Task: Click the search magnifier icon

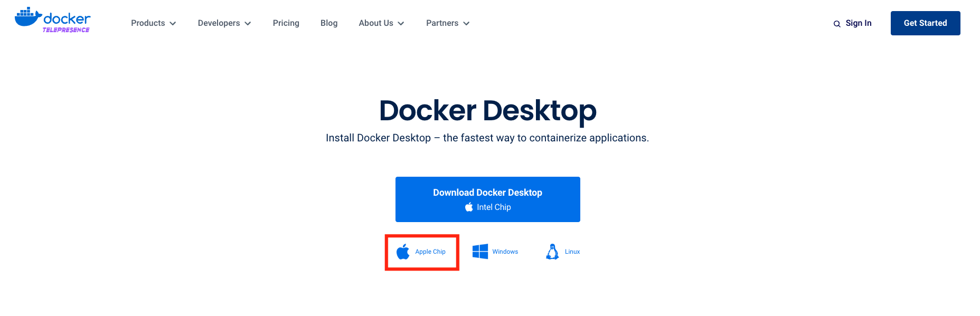Action: click(837, 24)
